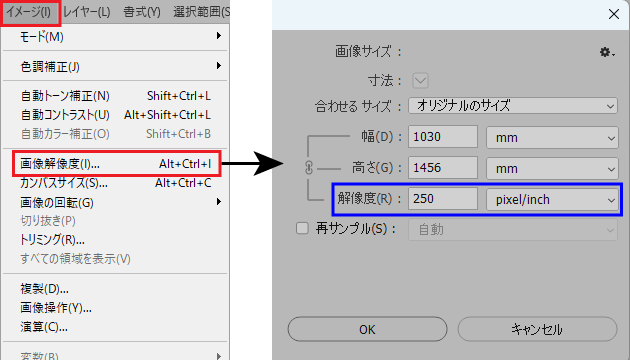Open the width unit mm dropdown
The height and width of the screenshot is (360, 630).
[x=552, y=138]
